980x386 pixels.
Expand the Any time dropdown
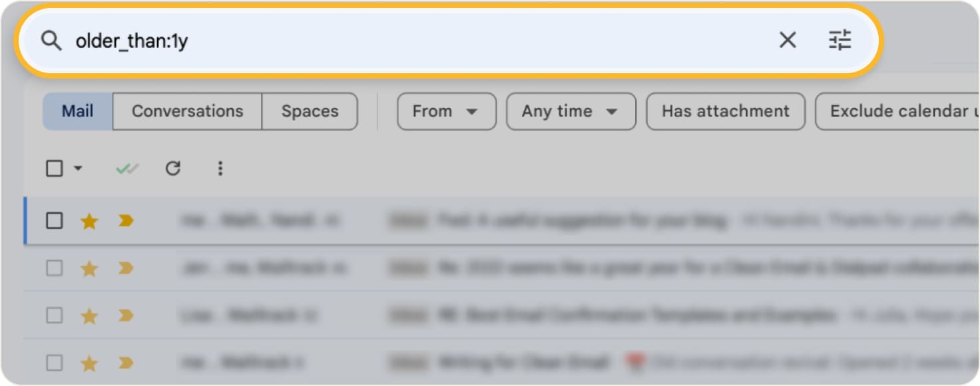(570, 111)
